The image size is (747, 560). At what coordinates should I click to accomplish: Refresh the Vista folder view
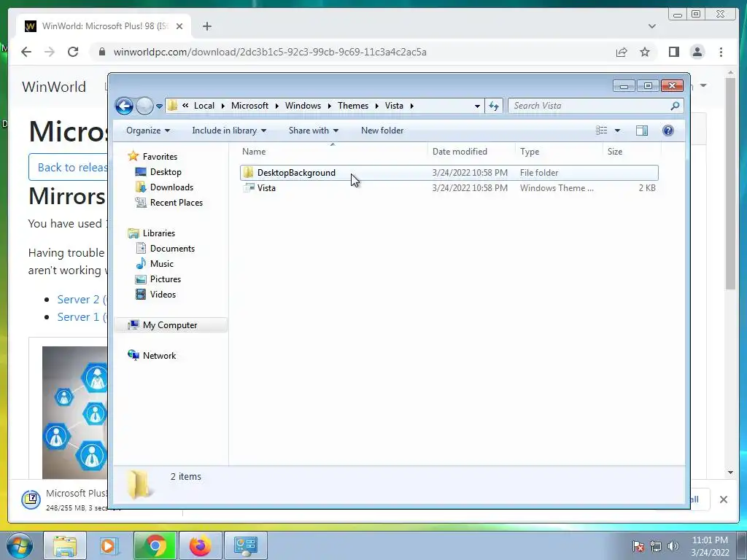pos(494,106)
